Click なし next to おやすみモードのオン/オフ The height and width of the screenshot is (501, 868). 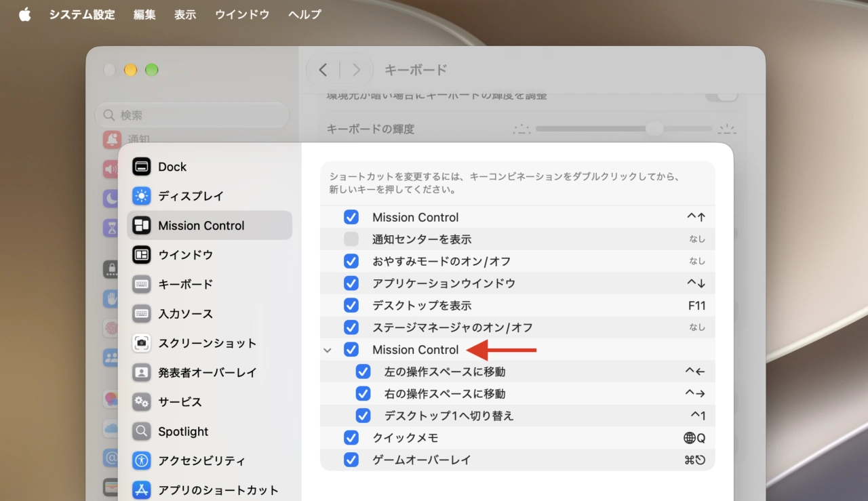coord(697,261)
